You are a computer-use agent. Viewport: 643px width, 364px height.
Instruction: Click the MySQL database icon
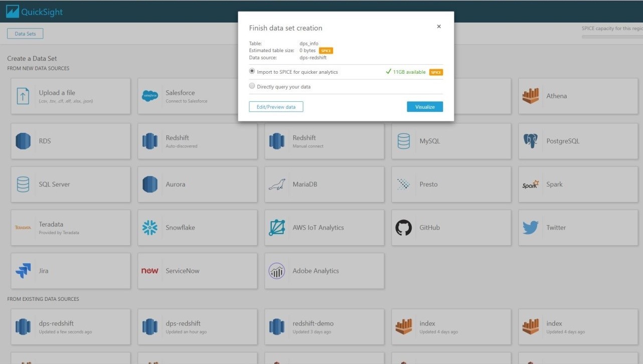click(x=404, y=141)
